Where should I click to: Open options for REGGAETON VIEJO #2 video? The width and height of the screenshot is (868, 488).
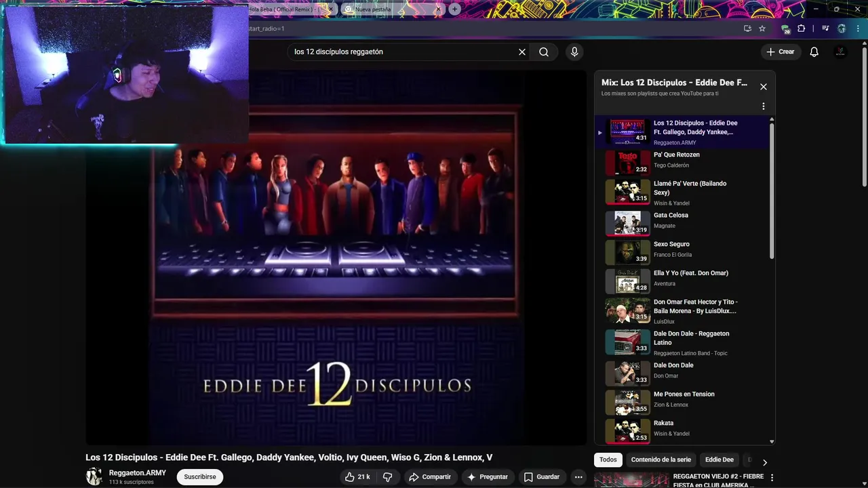[x=772, y=478]
